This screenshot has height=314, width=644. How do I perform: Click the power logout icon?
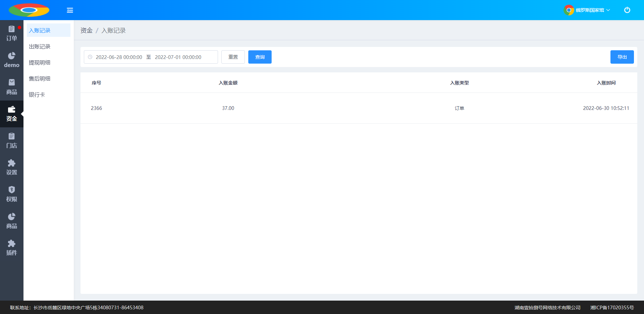coord(627,10)
